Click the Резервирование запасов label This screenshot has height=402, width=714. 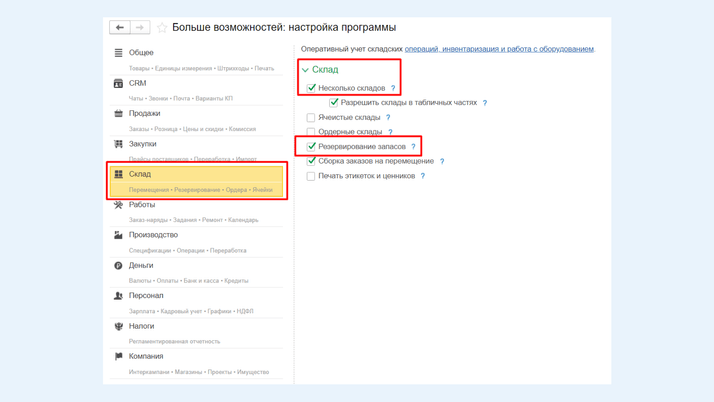362,147
